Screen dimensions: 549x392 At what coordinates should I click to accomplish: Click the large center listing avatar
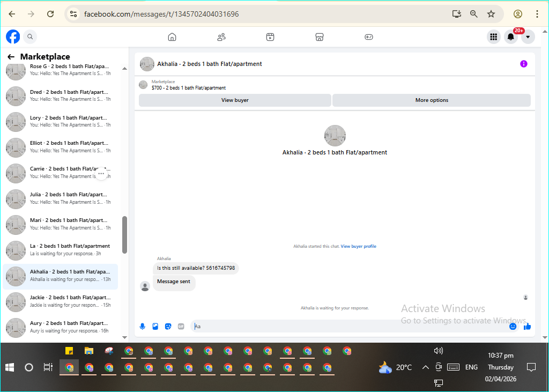(335, 136)
